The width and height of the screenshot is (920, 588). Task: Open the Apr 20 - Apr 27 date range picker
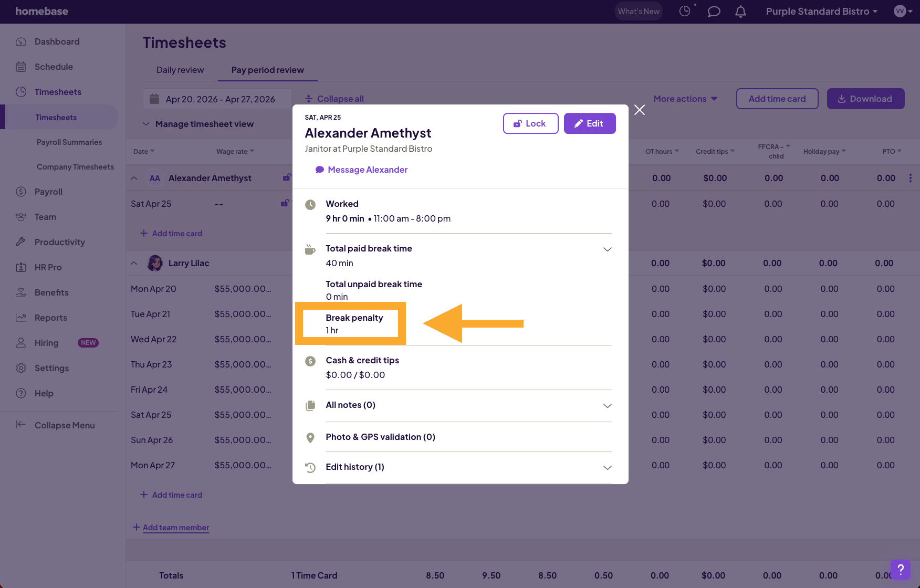click(217, 99)
